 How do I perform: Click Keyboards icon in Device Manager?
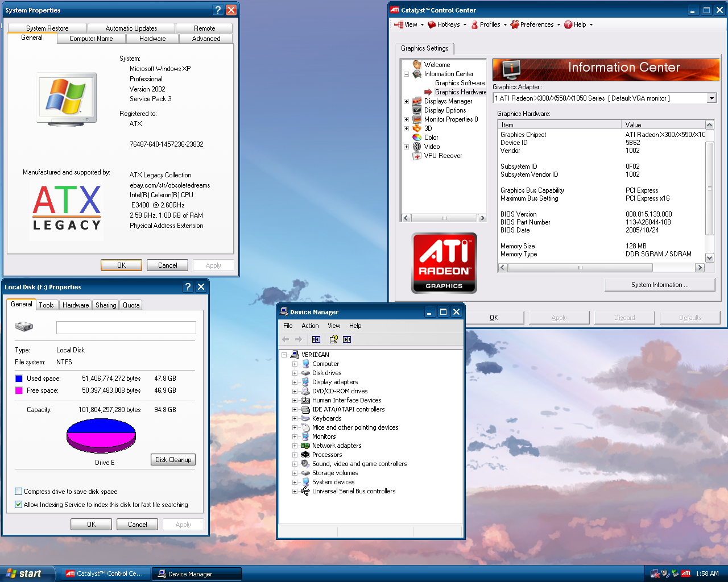[305, 418]
